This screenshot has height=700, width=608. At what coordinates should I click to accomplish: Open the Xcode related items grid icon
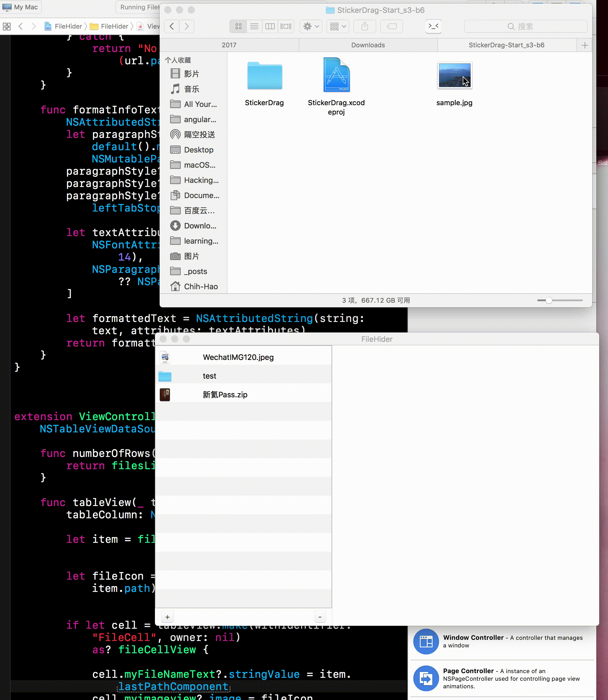[7, 27]
